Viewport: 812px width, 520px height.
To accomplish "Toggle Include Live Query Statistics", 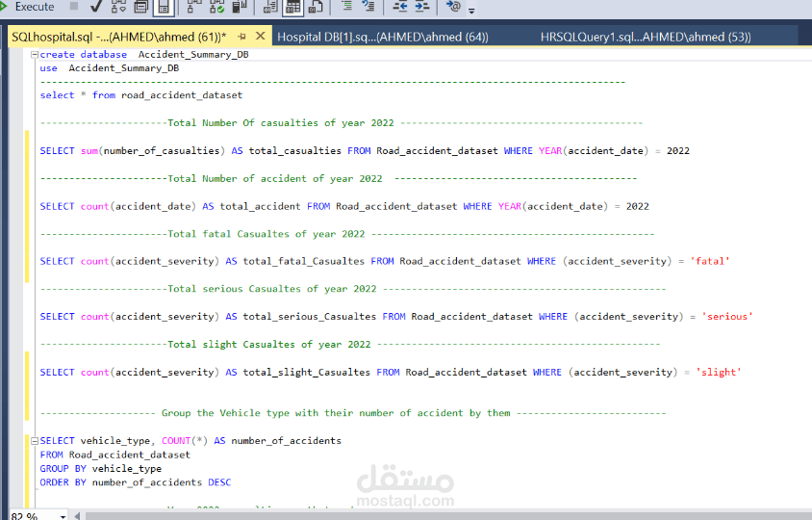I will [x=217, y=7].
